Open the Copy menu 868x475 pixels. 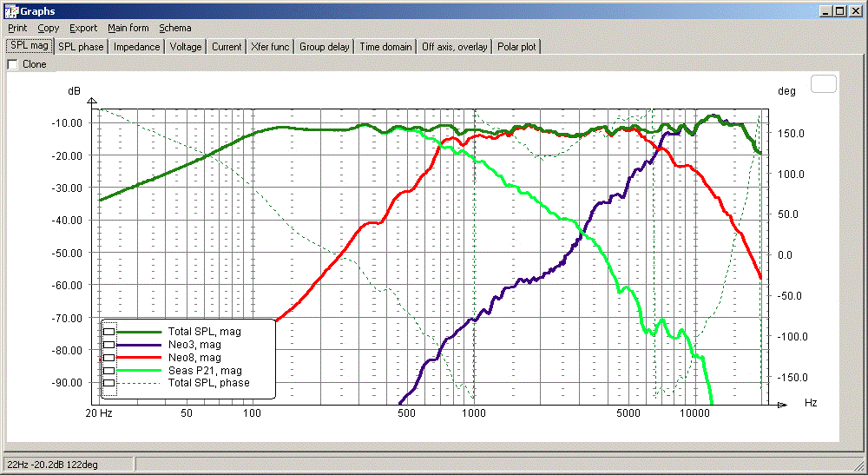tap(48, 28)
